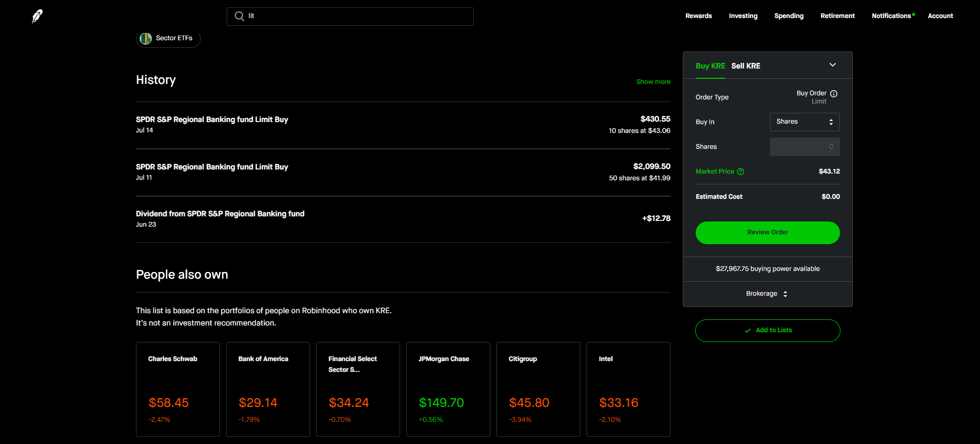This screenshot has width=980, height=444.
Task: Click the Buy Order info icon
Action: pyautogui.click(x=834, y=94)
